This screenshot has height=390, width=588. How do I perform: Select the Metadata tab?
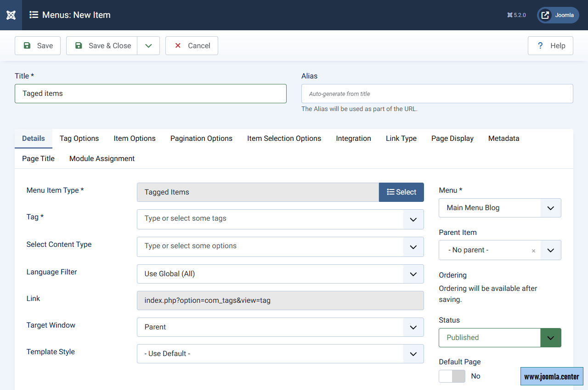pos(503,139)
